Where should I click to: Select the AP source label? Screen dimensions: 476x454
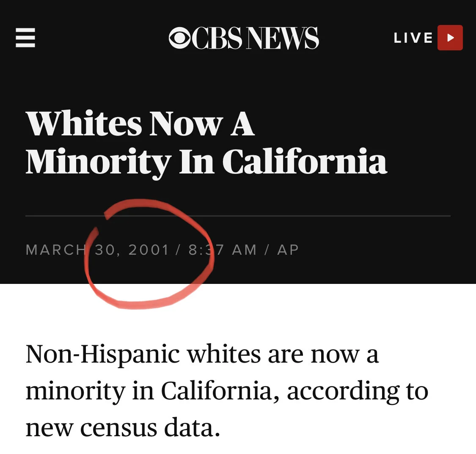[x=288, y=250]
